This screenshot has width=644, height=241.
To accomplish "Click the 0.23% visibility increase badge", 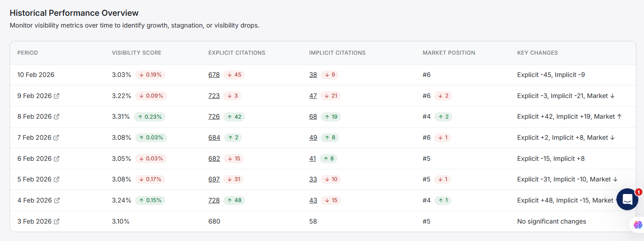I will (x=150, y=117).
